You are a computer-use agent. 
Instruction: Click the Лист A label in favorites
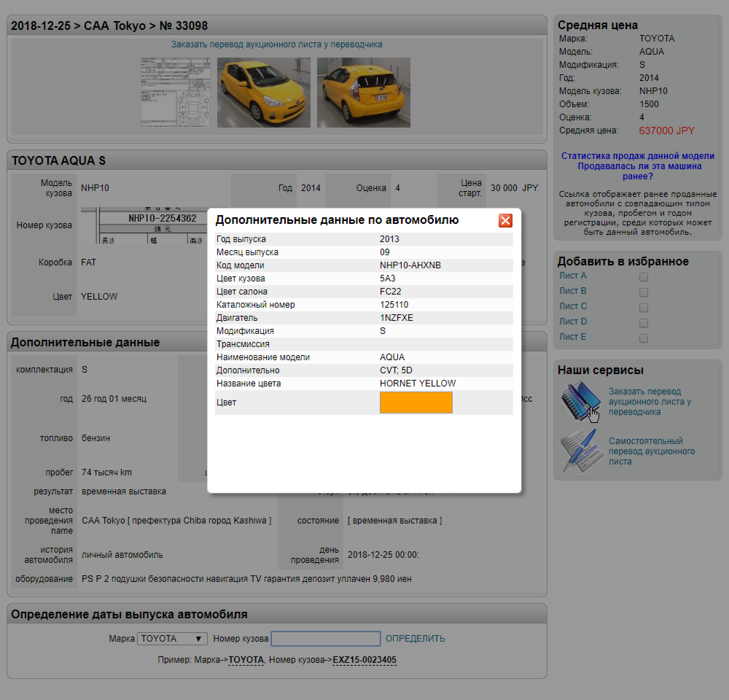click(572, 276)
